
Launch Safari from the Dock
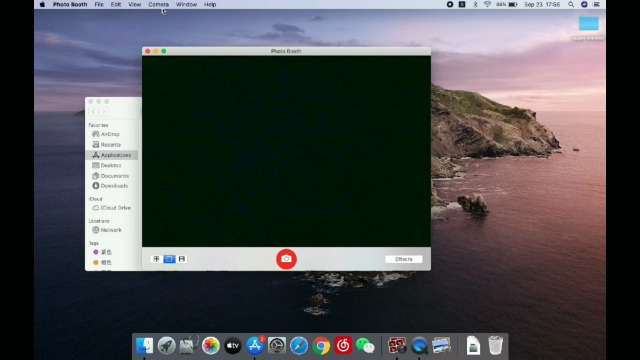coord(299,346)
